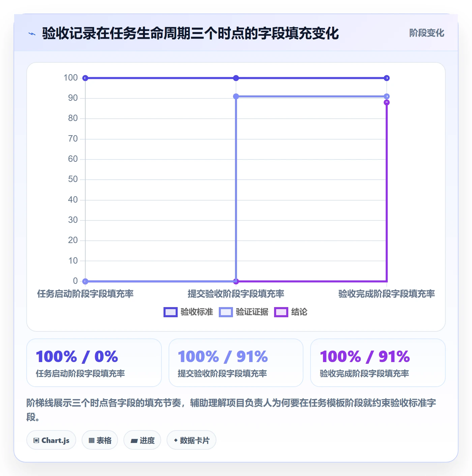
Task: Click the 任务启动阶段字段填充率 x-axis label
Action: tap(85, 294)
